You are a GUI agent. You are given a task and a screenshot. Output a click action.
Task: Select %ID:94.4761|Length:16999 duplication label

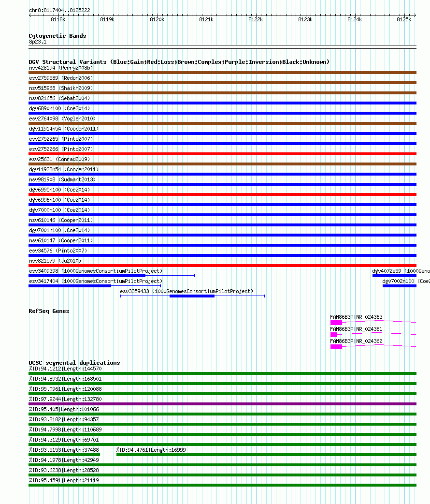pos(151,450)
